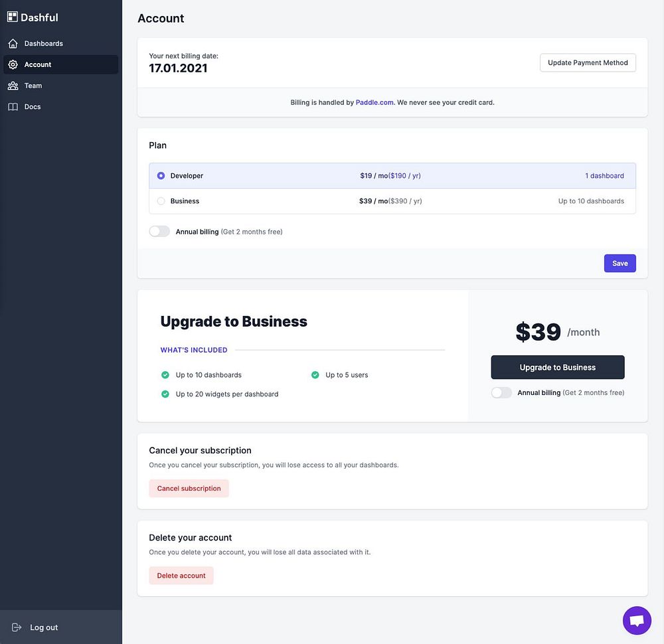664x644 pixels.
Task: Click the Docs book icon
Action: tap(13, 107)
